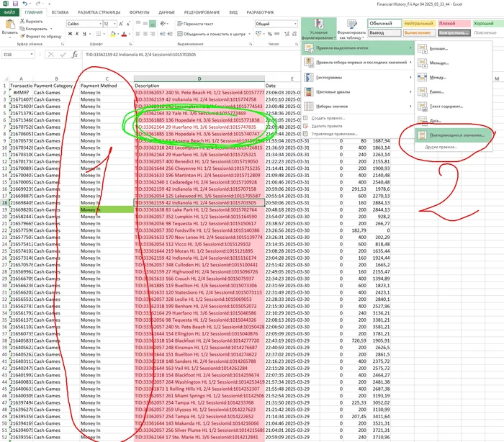Click the borders grid icon
Image resolution: width=504 pixels, height=442 pixels.
point(99,34)
